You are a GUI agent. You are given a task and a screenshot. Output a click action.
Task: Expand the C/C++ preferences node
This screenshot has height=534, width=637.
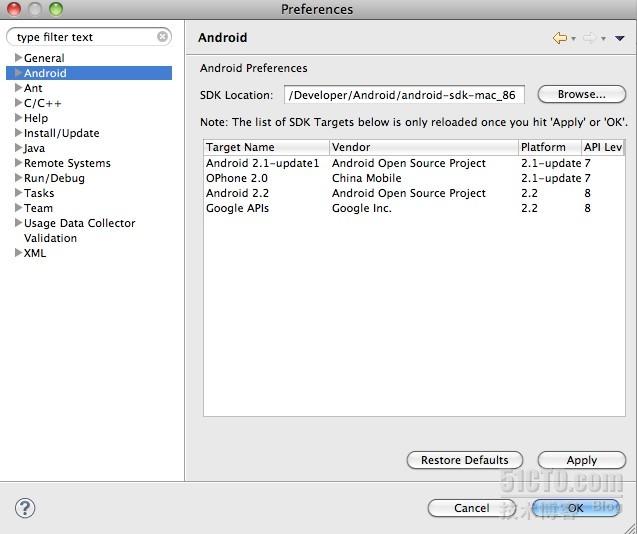click(18, 103)
